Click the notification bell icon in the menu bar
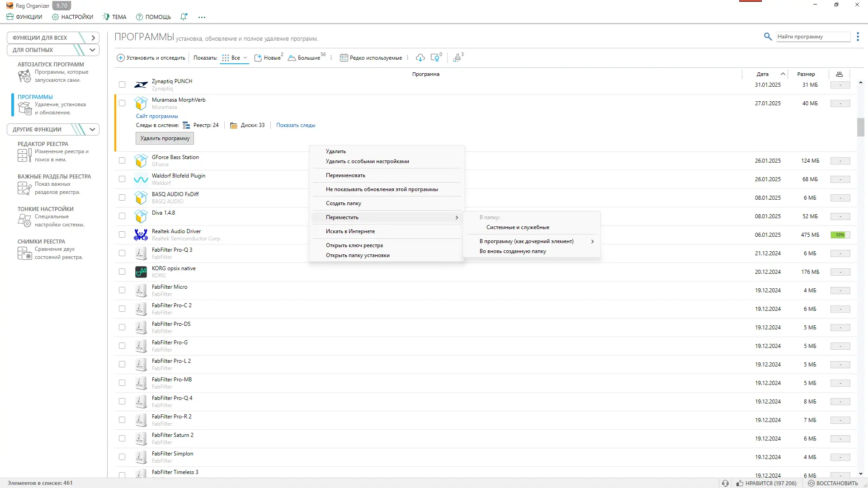 click(184, 17)
